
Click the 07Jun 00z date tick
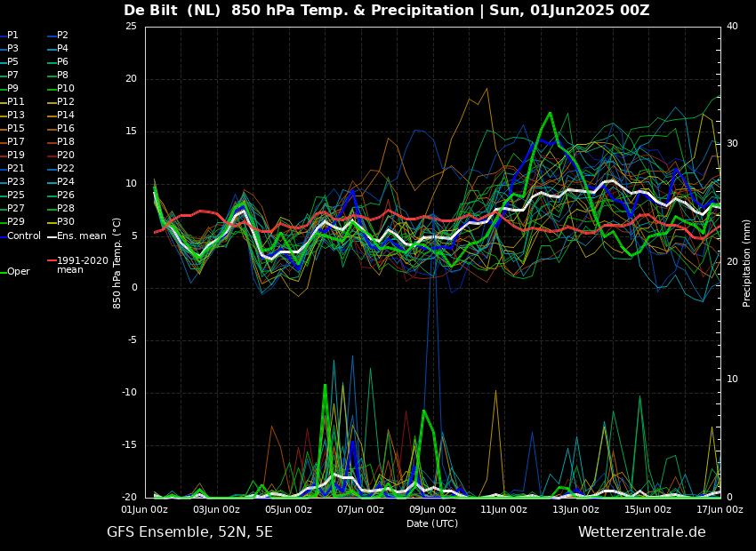pyautogui.click(x=360, y=509)
